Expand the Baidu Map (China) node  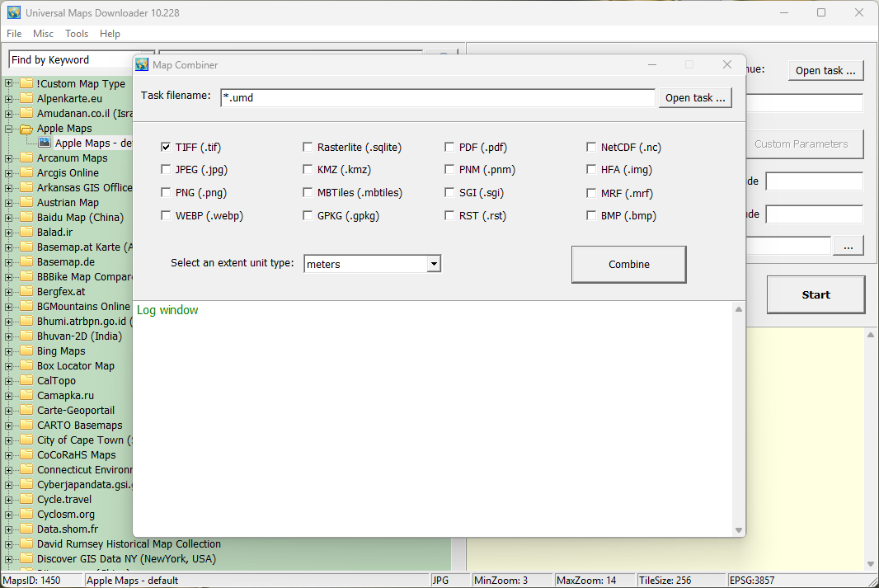tap(9, 218)
